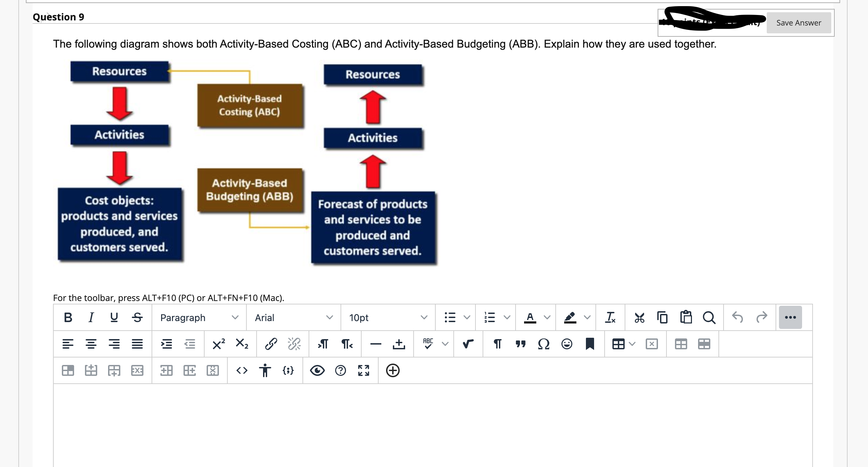The width and height of the screenshot is (868, 467).
Task: Toggle italic text style
Action: [91, 317]
